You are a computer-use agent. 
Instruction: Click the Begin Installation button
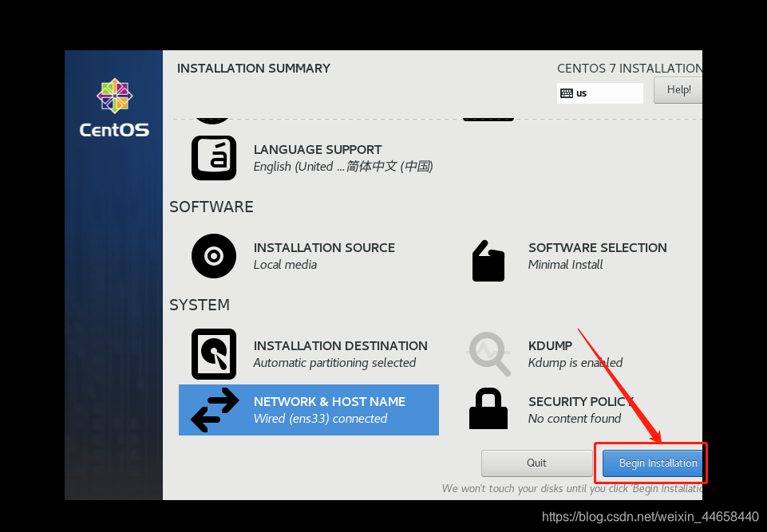click(x=653, y=463)
